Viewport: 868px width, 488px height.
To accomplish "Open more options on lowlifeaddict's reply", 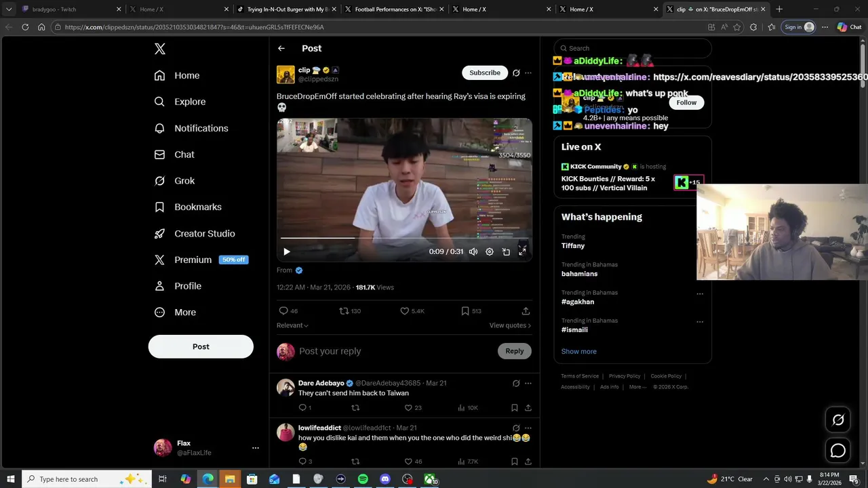I will pyautogui.click(x=528, y=428).
